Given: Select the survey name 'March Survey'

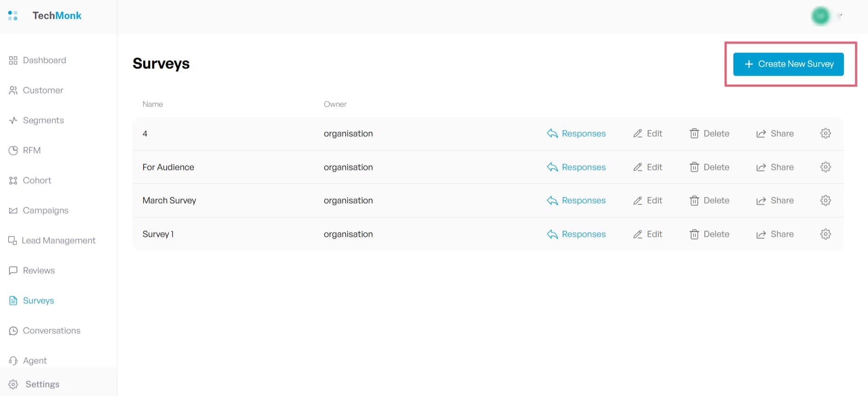Looking at the screenshot, I should pos(169,200).
